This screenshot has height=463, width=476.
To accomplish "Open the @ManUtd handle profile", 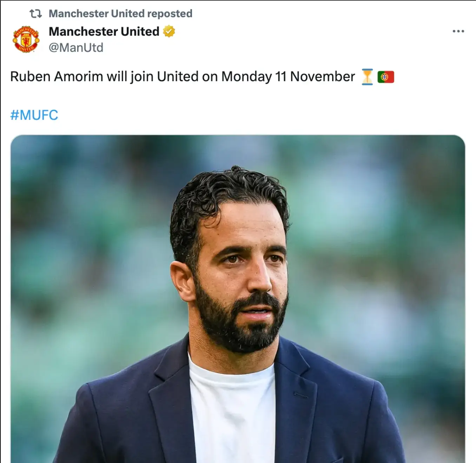I will tap(76, 47).
